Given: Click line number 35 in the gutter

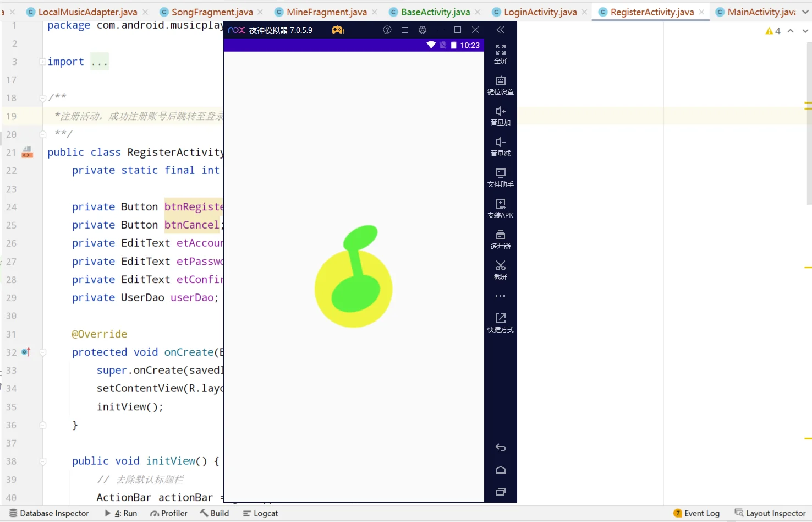Looking at the screenshot, I should click(x=12, y=407).
